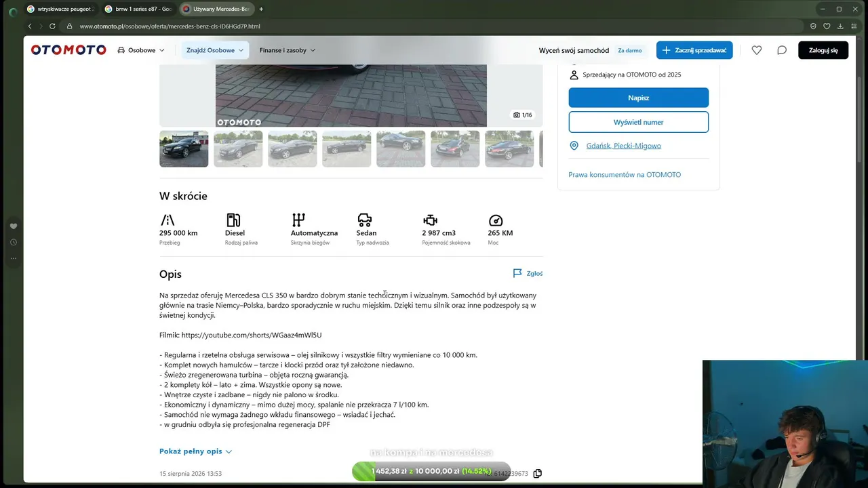Click the seller person icon

click(574, 75)
